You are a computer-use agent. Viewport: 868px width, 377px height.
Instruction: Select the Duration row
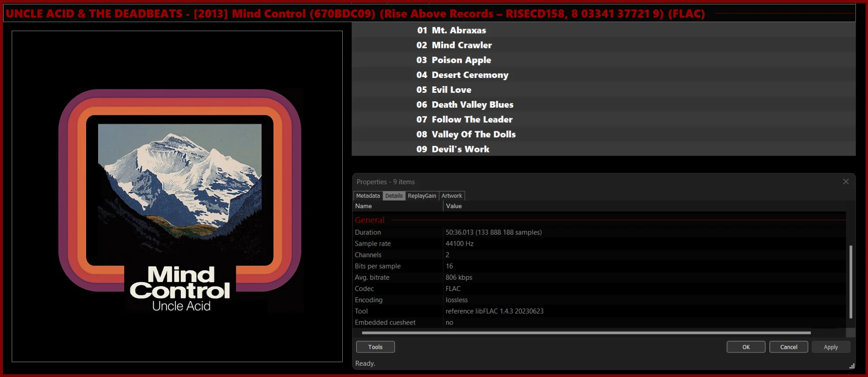pos(599,232)
